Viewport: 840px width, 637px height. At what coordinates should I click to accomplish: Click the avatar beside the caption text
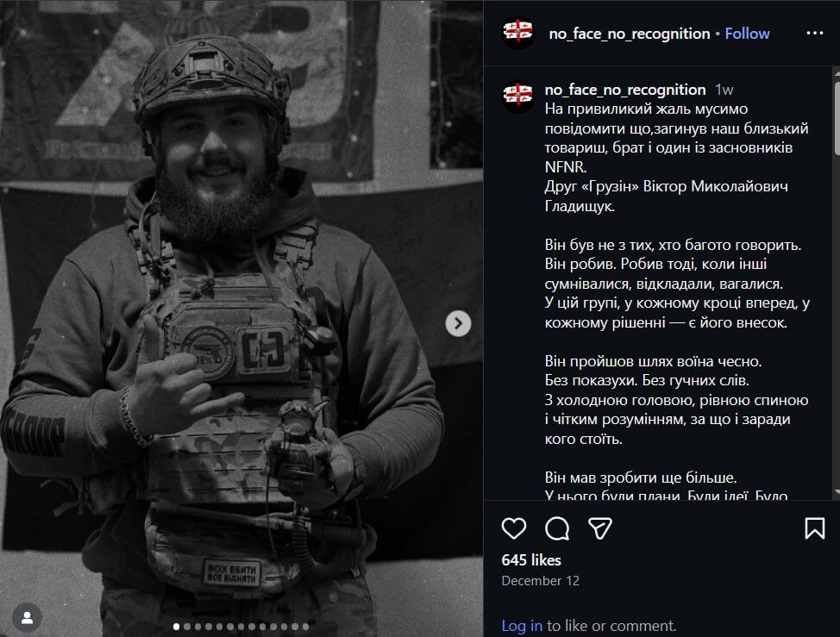[518, 97]
